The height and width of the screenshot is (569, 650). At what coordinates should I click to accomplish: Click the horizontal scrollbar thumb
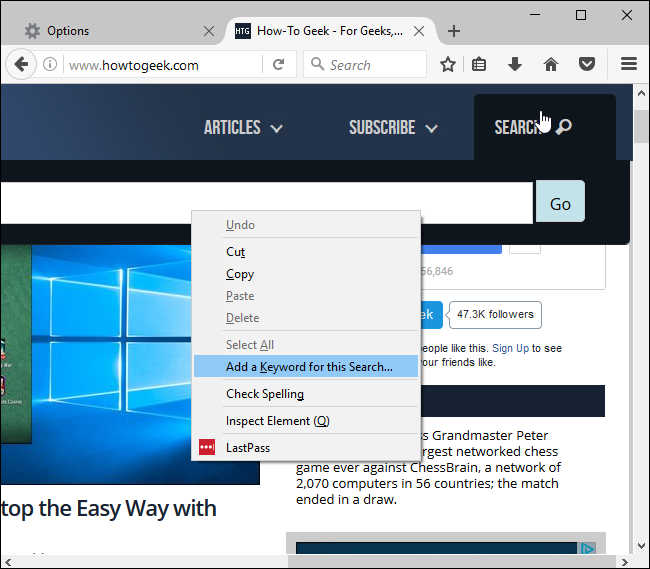click(452, 562)
